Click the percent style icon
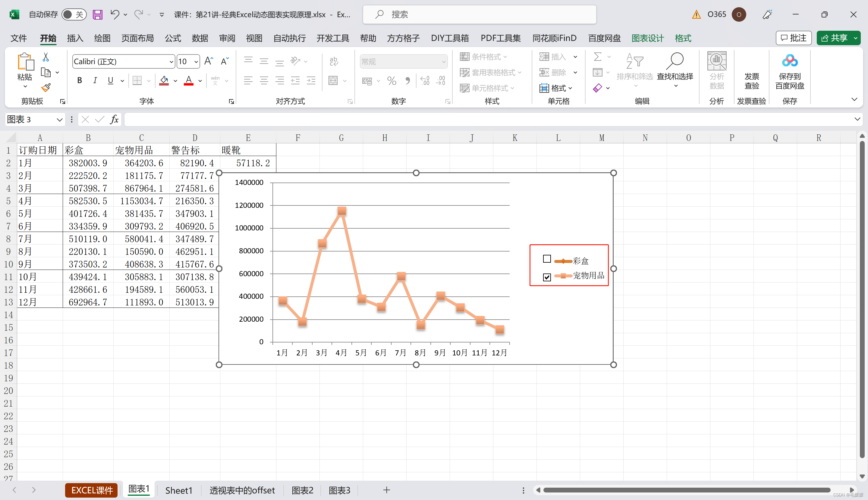The image size is (868, 500). (x=392, y=81)
